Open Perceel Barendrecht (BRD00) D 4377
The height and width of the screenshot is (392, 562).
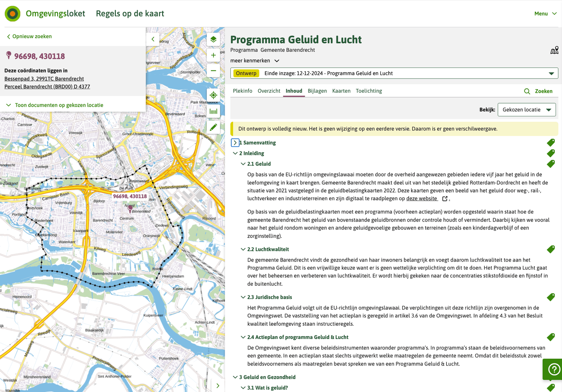[47, 87]
